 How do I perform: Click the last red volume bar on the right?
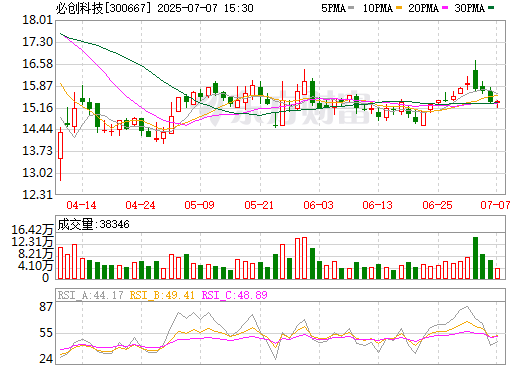pyautogui.click(x=498, y=274)
